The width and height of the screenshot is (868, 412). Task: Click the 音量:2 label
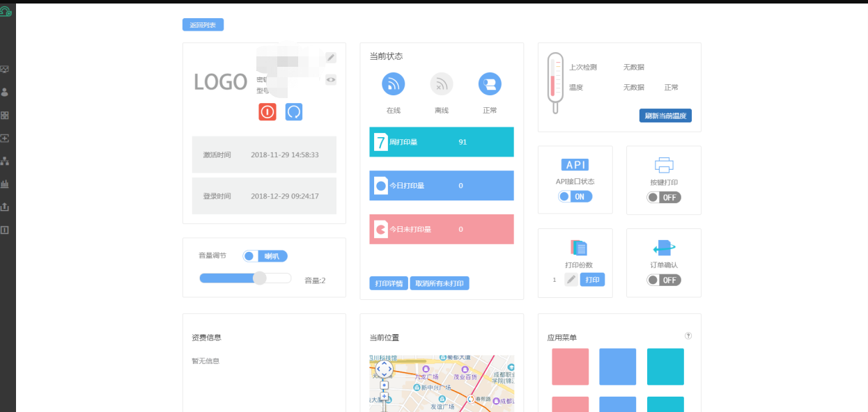315,281
